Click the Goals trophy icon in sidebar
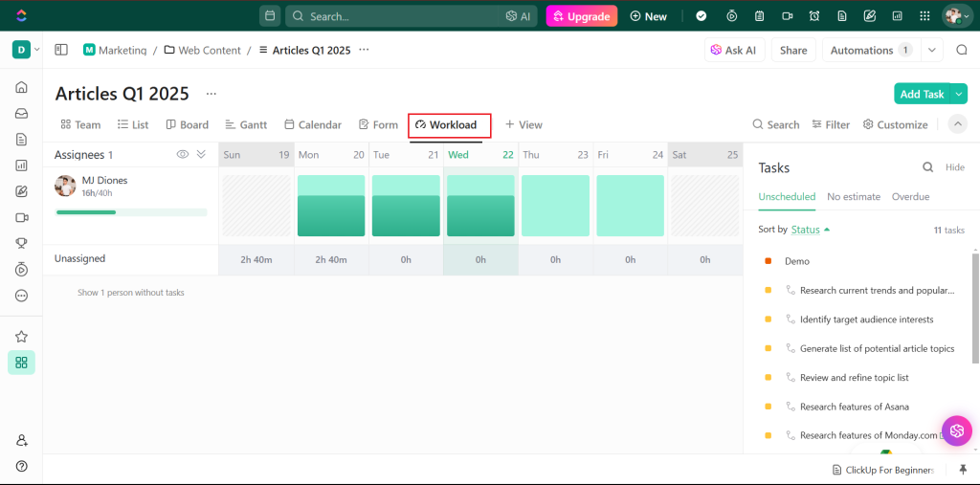This screenshot has width=980, height=485. point(21,244)
